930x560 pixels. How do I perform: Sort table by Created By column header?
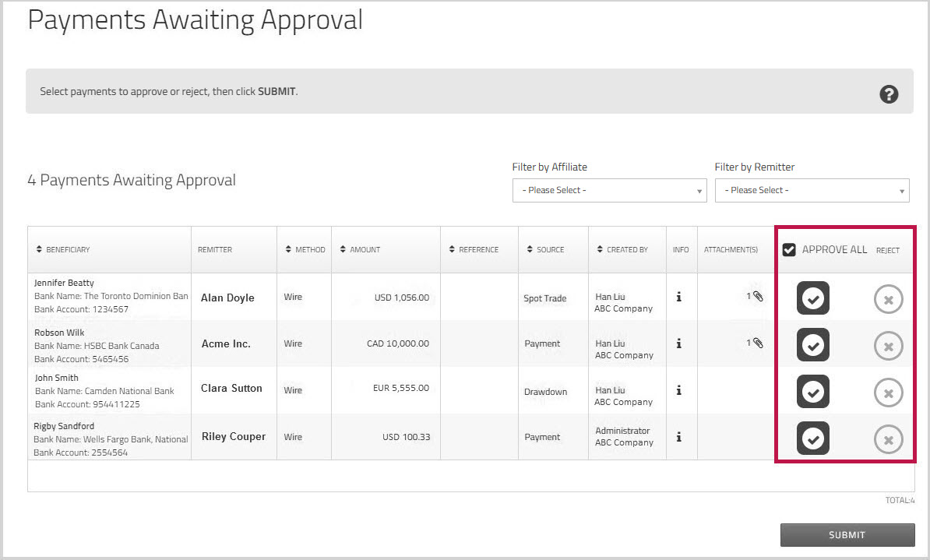622,250
